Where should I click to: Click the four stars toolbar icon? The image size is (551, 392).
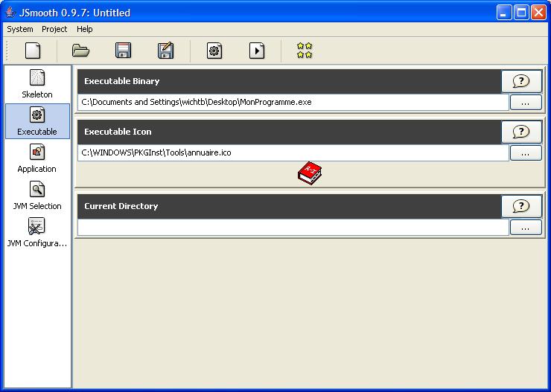click(305, 51)
